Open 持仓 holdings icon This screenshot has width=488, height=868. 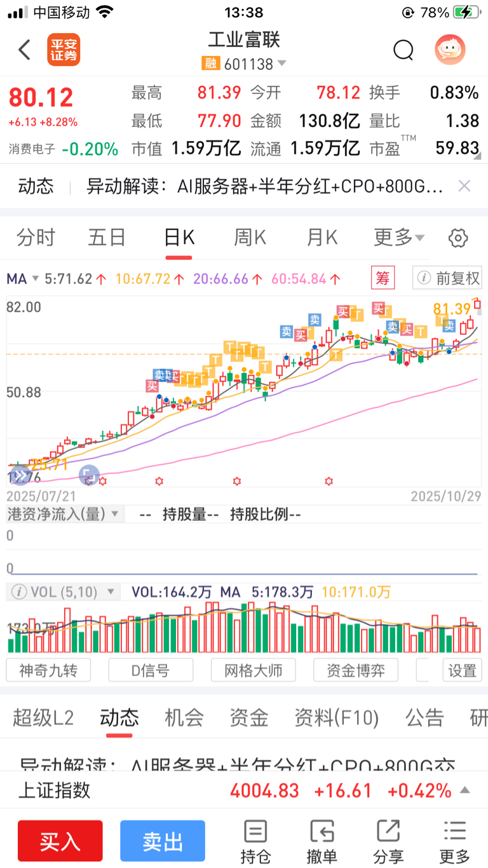click(255, 841)
